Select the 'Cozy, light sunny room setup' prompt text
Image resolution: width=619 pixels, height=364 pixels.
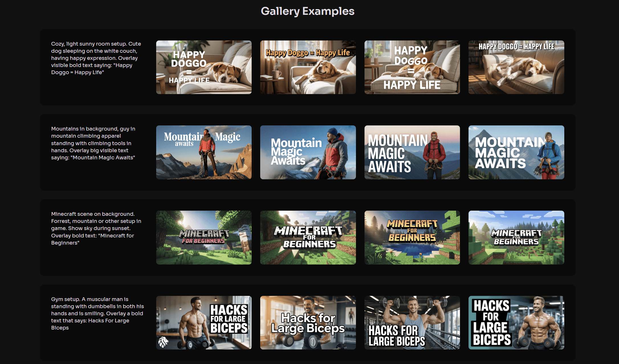(x=96, y=58)
